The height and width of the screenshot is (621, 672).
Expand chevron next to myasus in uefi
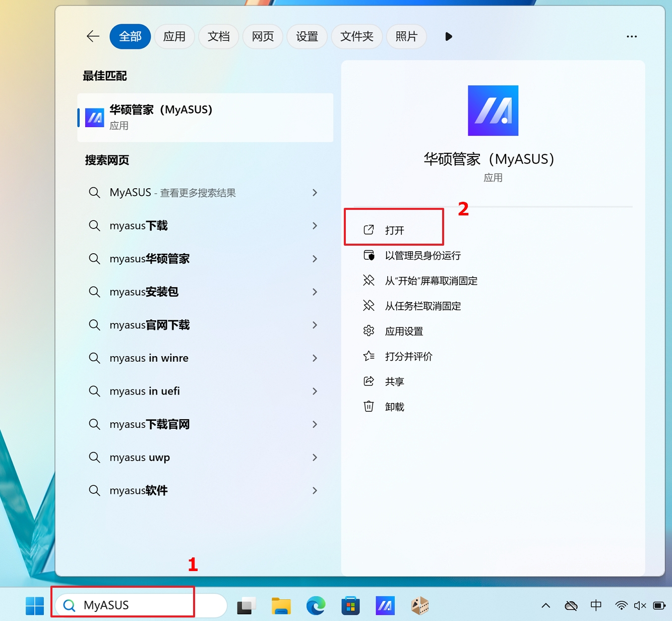(x=315, y=391)
